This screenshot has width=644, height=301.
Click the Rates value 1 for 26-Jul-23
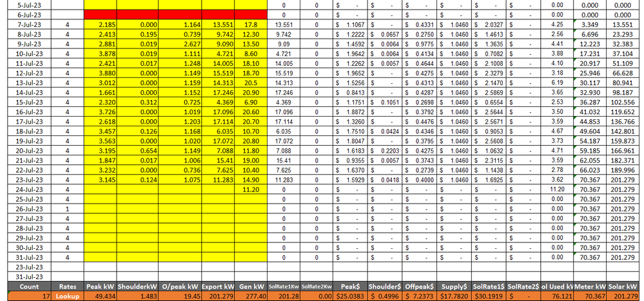(x=68, y=209)
